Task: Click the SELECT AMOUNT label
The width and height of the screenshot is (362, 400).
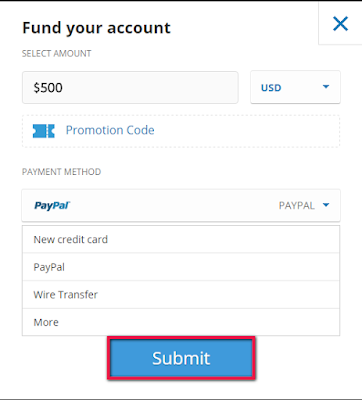Action: pos(57,54)
